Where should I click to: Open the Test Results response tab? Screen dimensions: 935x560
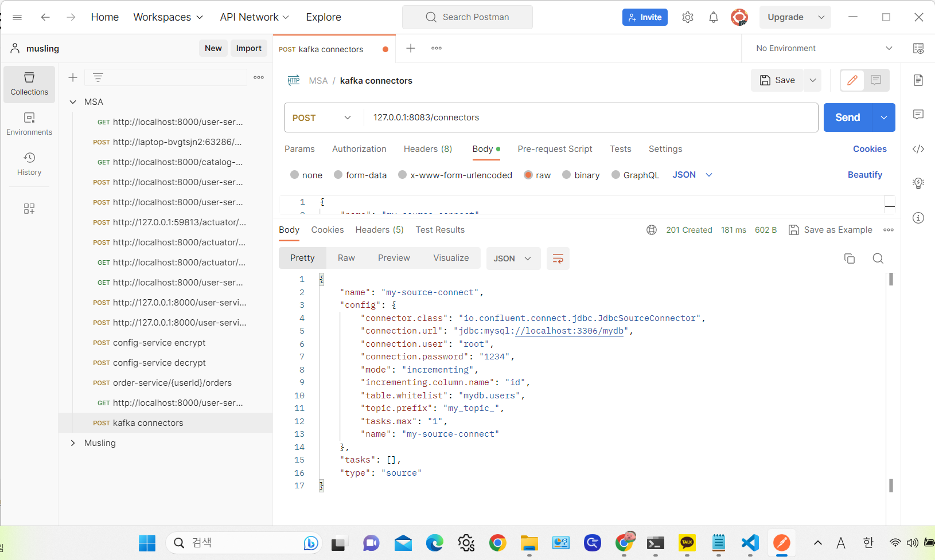[440, 230]
